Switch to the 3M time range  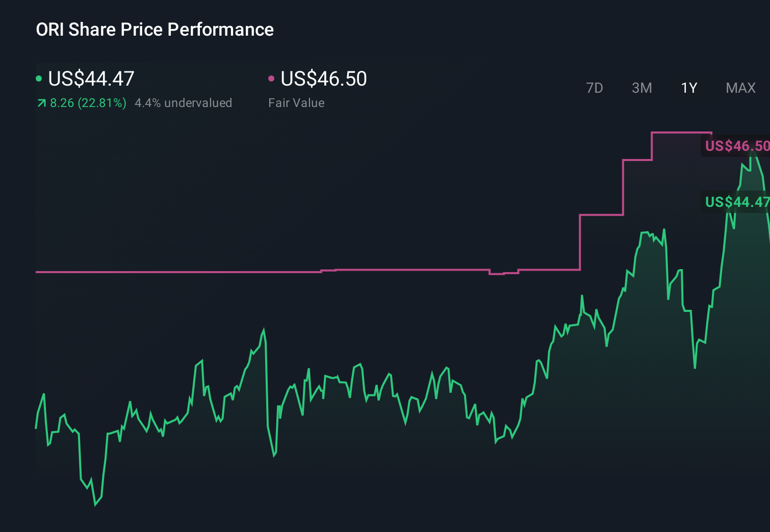641,88
